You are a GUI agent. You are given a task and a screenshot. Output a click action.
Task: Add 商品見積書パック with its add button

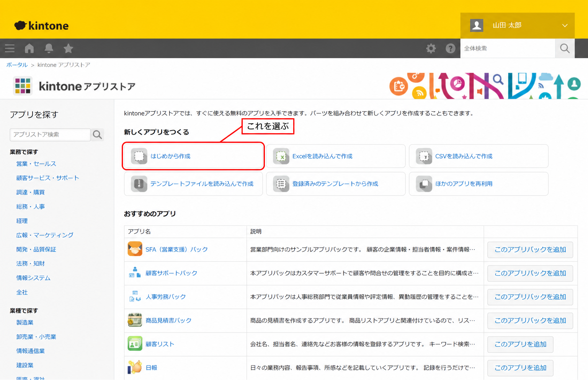click(x=530, y=321)
